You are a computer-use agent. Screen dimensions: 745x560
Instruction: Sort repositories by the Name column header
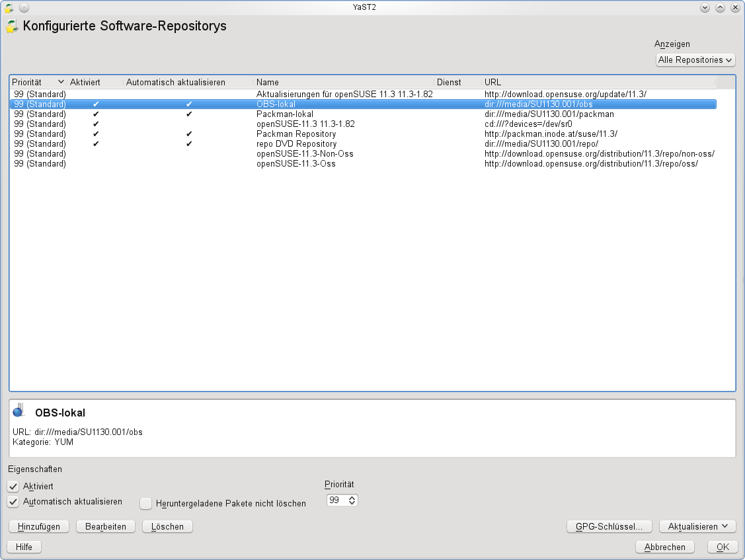(344, 82)
